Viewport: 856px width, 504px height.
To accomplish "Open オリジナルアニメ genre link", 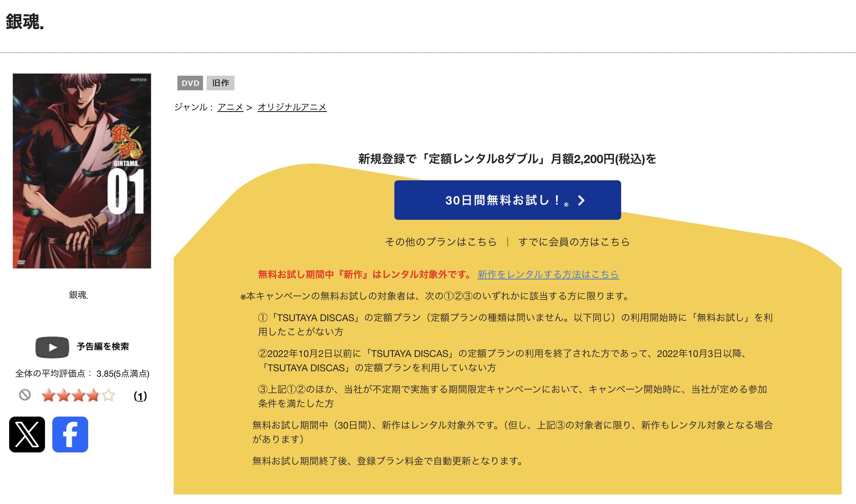I will point(292,107).
